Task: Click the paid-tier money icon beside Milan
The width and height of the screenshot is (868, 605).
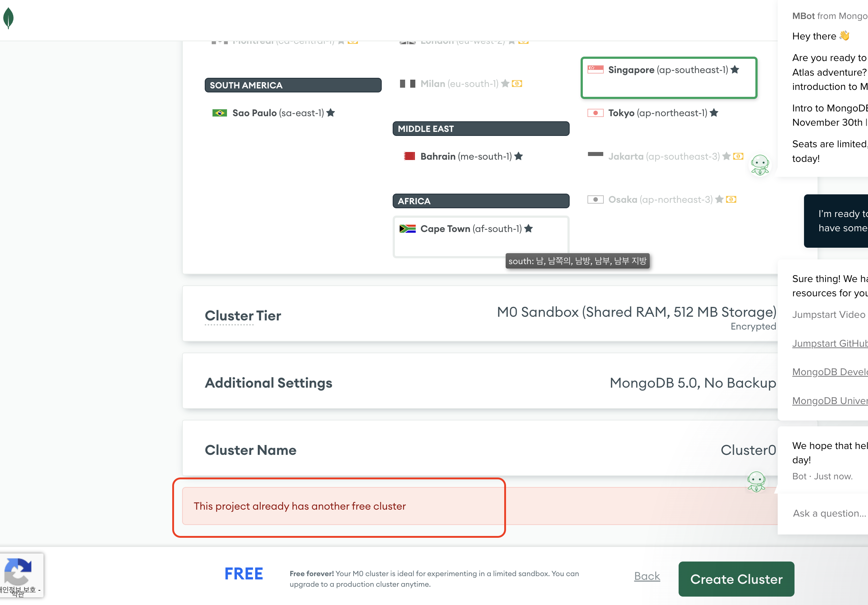Action: [517, 83]
